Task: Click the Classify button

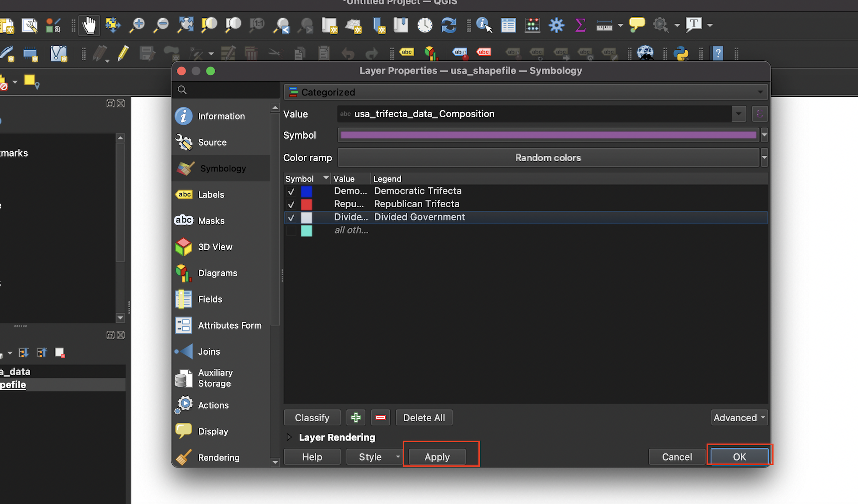Action: click(x=312, y=417)
